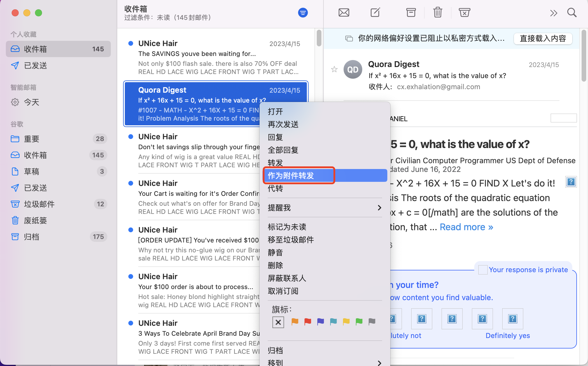The image size is (588, 366).
Task: Check the Your response is private checkbox
Action: pos(482,270)
